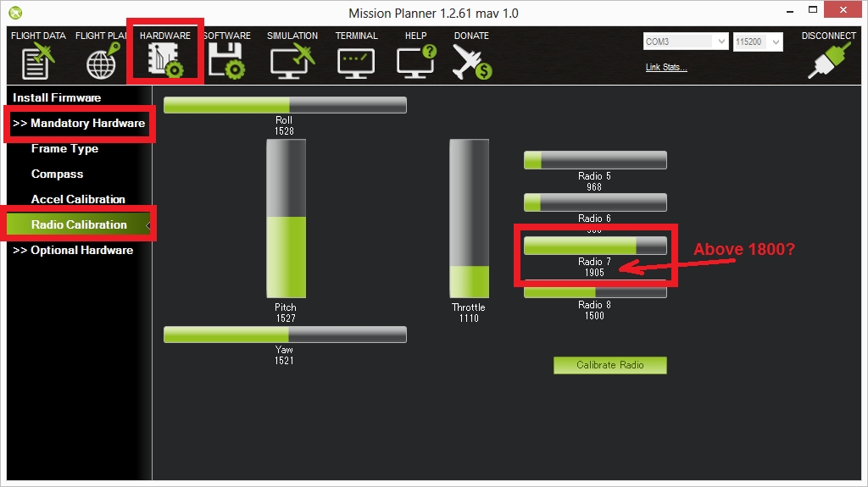Image resolution: width=868 pixels, height=487 pixels.
Task: Open the Flight Plan globe icon
Action: (103, 61)
